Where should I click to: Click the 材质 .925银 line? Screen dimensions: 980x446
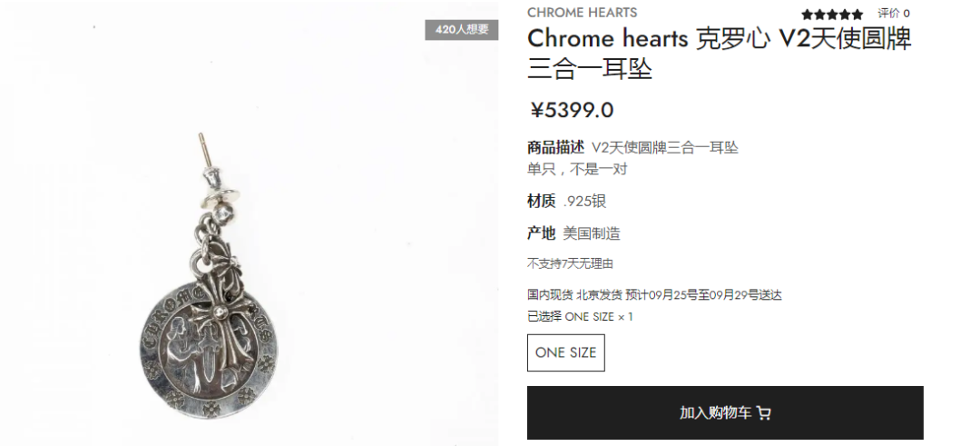[567, 202]
